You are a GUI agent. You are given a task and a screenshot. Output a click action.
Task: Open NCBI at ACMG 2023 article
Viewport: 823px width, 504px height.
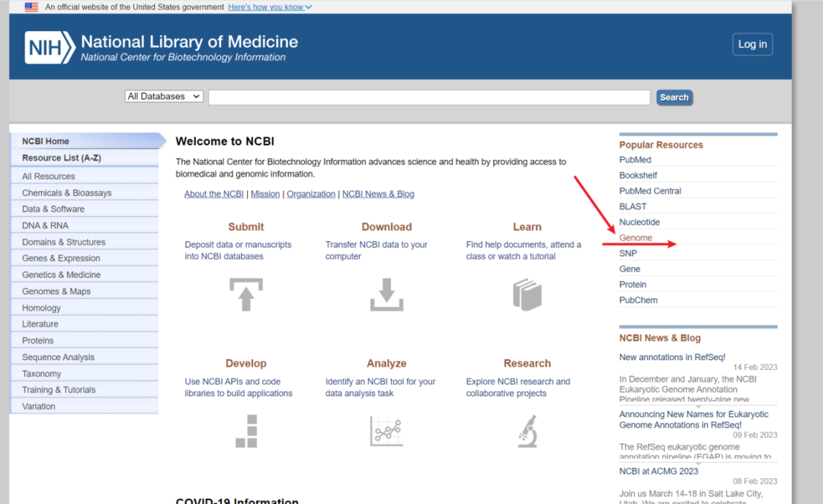tap(658, 471)
